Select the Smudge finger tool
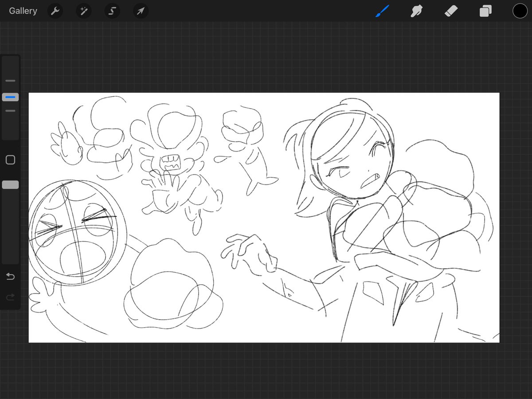 tap(416, 11)
